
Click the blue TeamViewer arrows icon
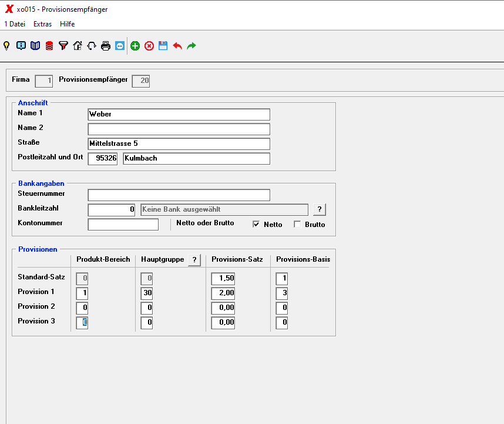120,46
